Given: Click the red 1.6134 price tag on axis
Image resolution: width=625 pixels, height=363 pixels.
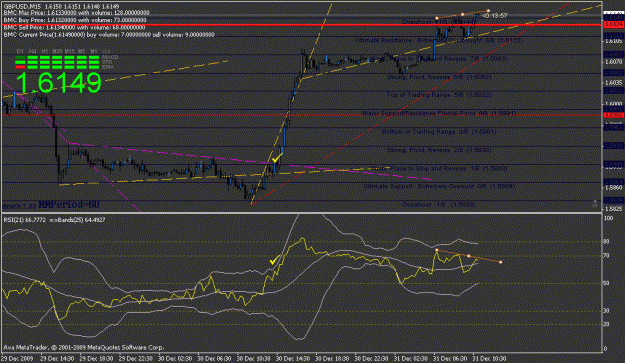Looking at the screenshot, I should pos(613,25).
